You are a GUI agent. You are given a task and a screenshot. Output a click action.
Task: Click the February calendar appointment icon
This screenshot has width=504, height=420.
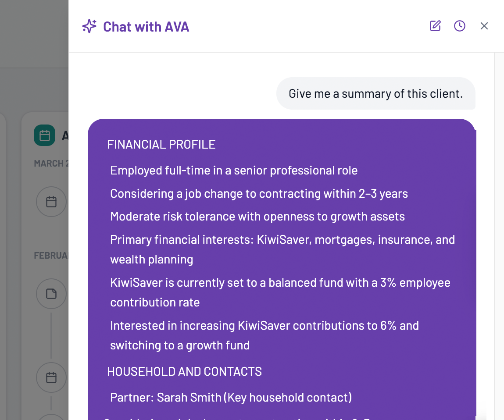pos(51,377)
